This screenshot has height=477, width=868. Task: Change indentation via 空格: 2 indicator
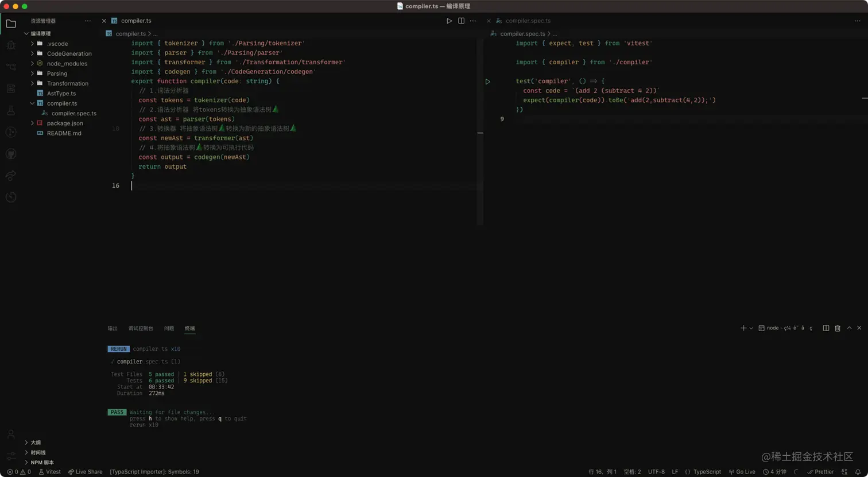[x=632, y=472]
